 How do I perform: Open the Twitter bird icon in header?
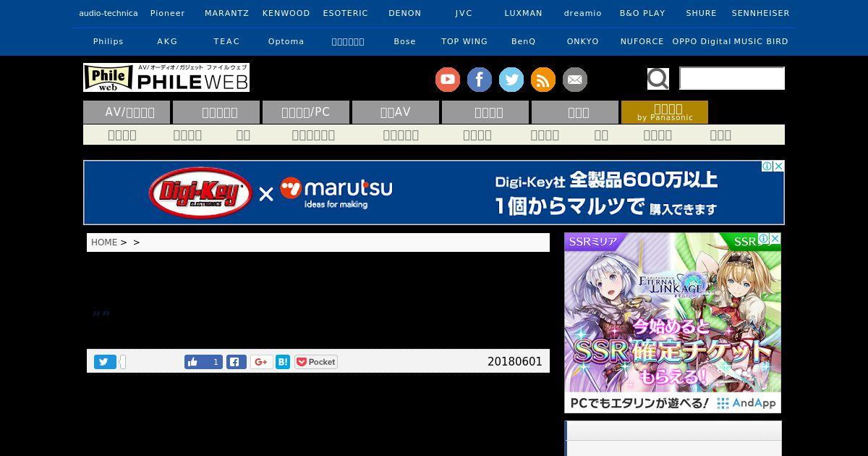pyautogui.click(x=511, y=80)
